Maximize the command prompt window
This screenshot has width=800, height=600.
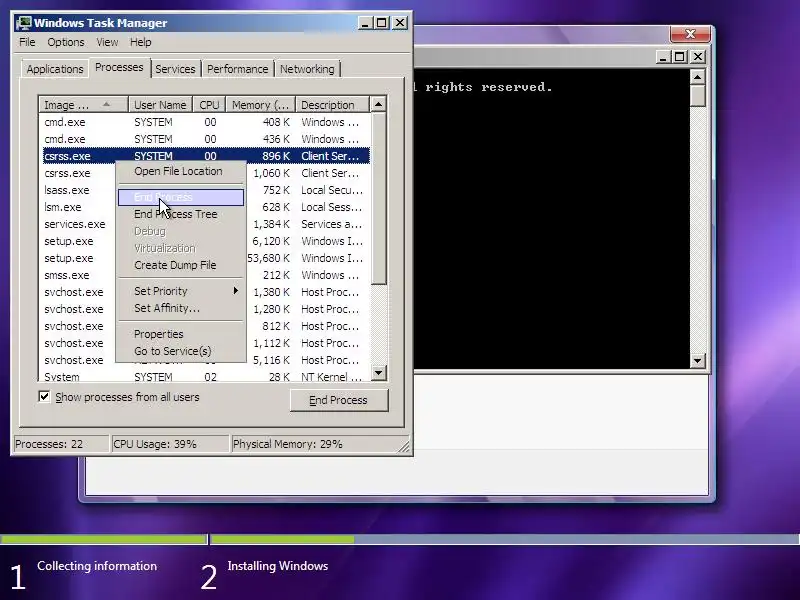click(680, 57)
